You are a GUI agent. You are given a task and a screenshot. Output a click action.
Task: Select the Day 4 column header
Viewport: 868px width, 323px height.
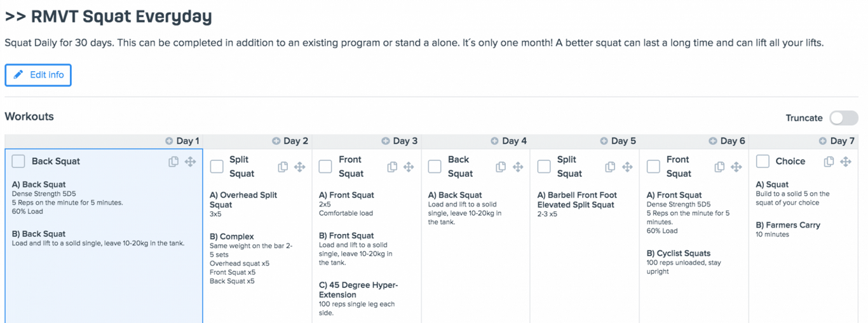[x=510, y=141]
